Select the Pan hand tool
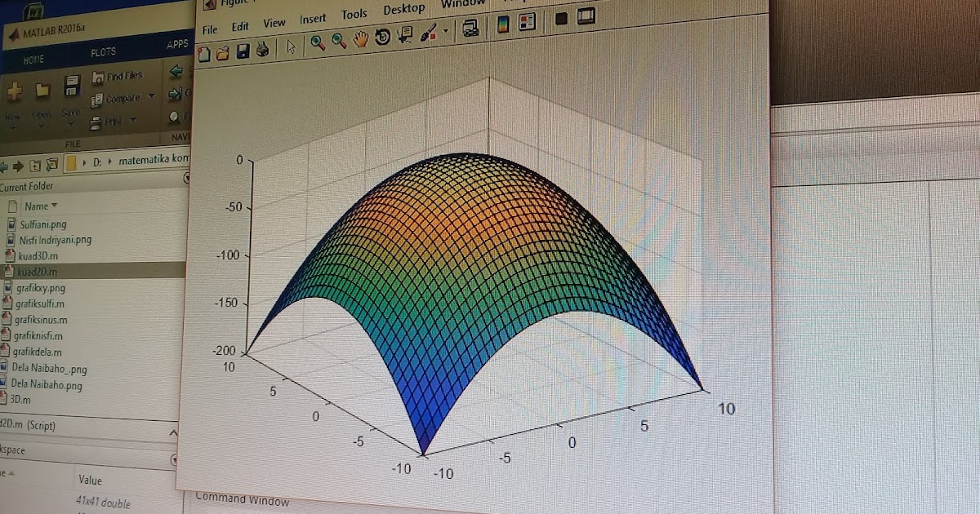 [x=359, y=37]
